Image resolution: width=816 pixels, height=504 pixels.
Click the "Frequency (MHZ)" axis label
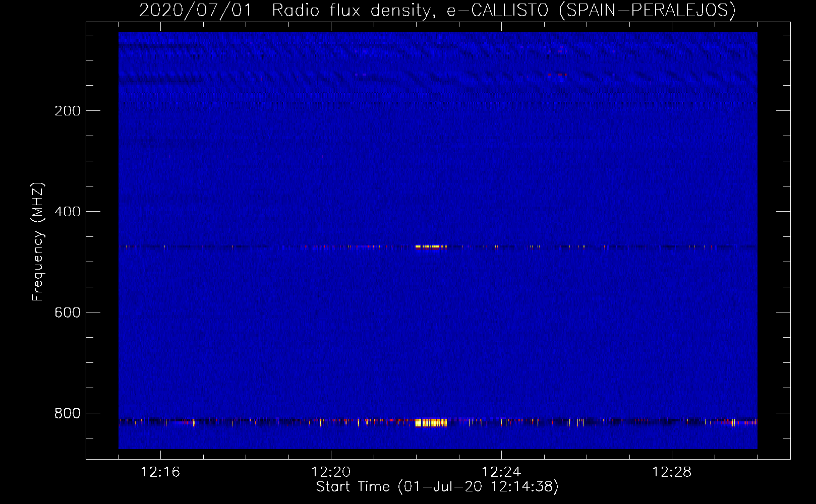click(x=38, y=242)
